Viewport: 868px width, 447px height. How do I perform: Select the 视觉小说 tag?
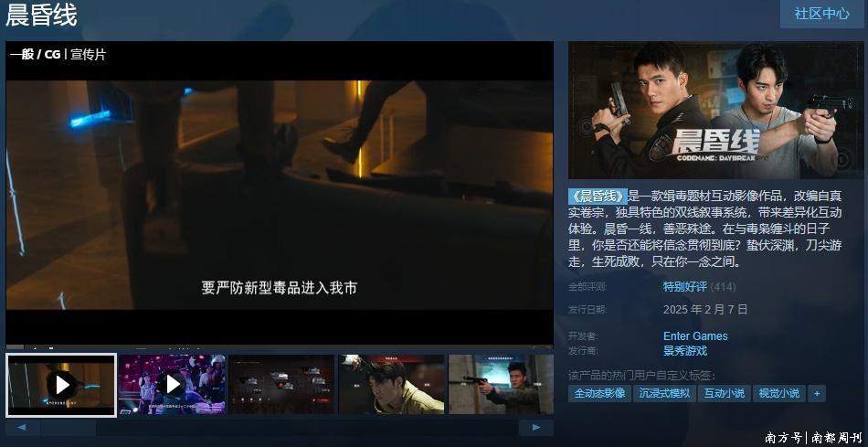[778, 394]
